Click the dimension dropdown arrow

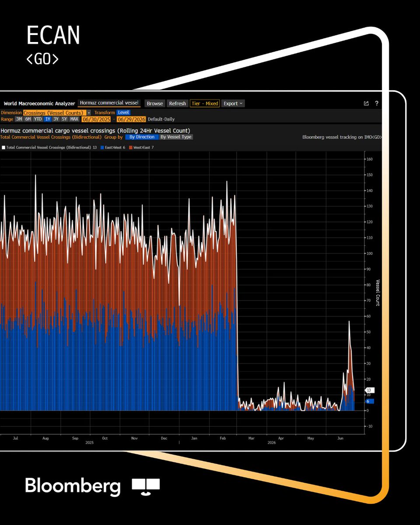(x=89, y=113)
